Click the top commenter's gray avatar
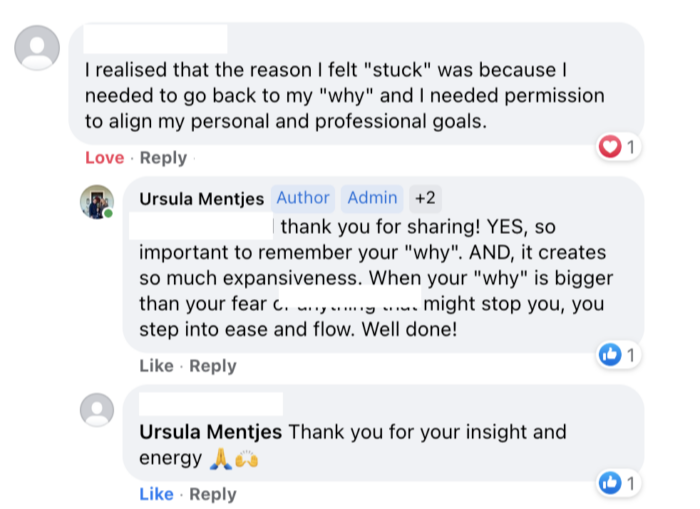Screen dimensions: 700x509 coord(37,47)
